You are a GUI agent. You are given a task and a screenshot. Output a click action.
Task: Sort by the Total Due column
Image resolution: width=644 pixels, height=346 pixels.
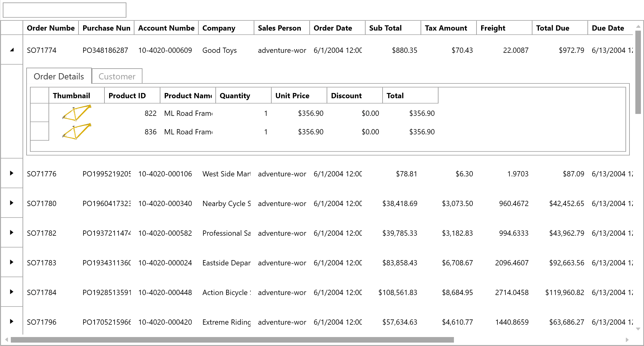[x=553, y=28]
